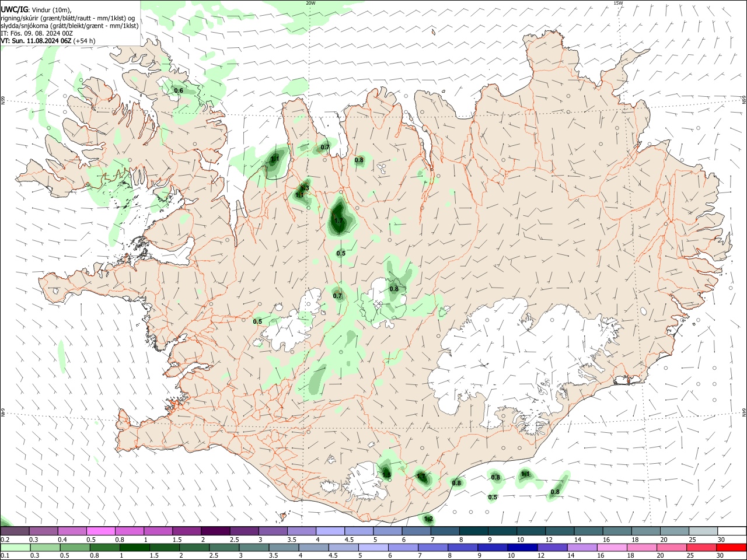Select the 'Vindur (10m)' header text
The image size is (747, 560).
click(51, 10)
